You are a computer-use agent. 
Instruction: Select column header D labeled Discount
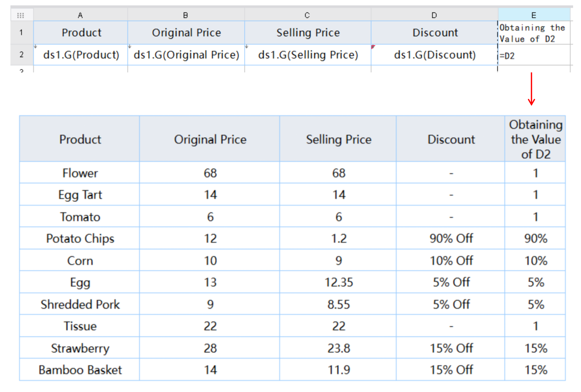[435, 15]
